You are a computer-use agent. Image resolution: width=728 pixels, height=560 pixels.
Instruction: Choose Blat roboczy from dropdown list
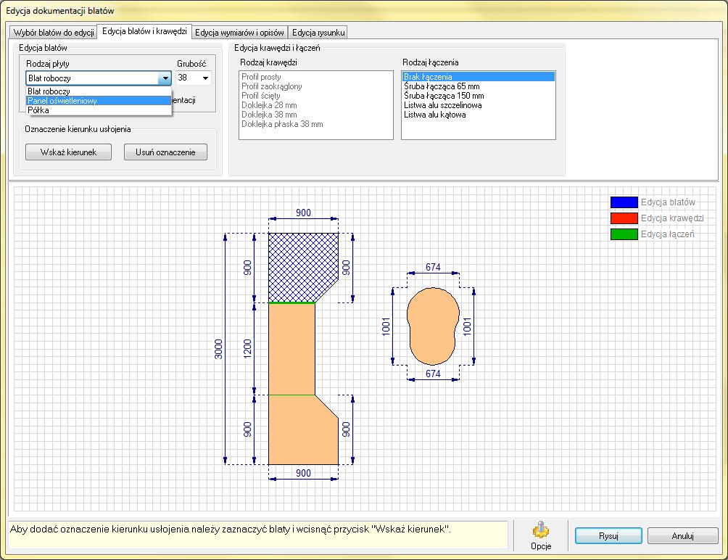point(99,91)
